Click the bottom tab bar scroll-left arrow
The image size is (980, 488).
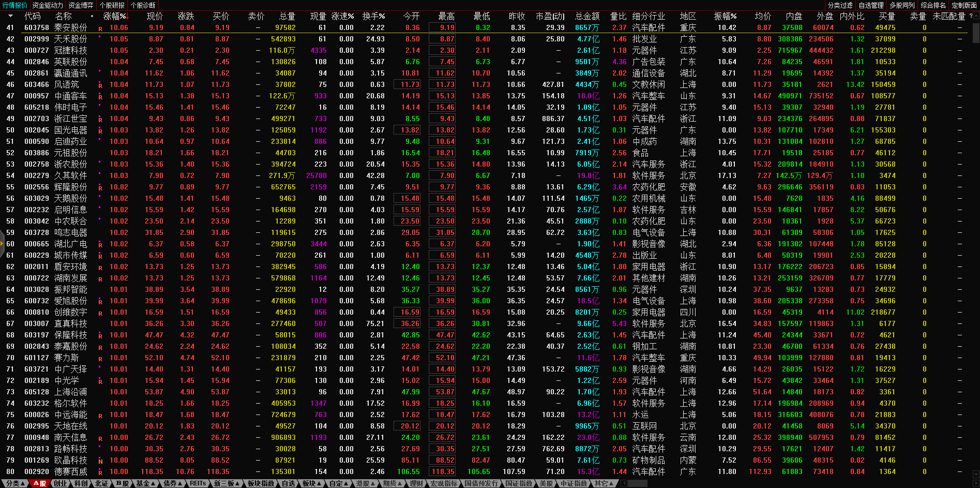click(x=624, y=483)
